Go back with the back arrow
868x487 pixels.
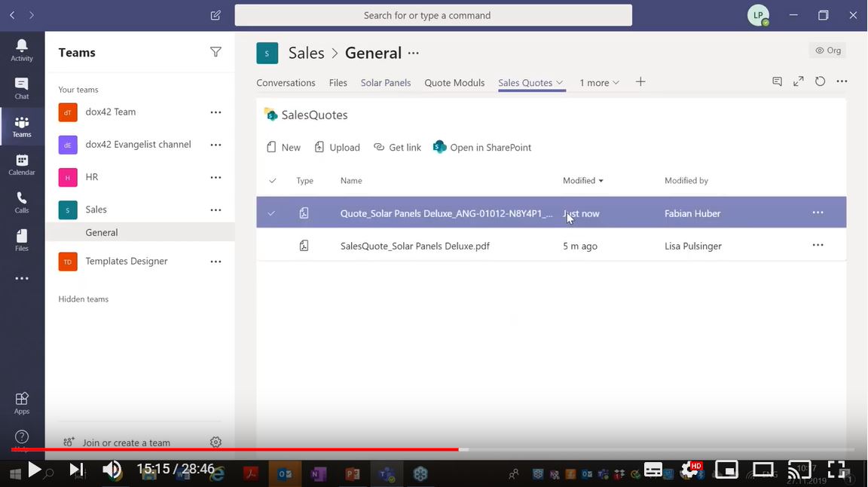12,16
